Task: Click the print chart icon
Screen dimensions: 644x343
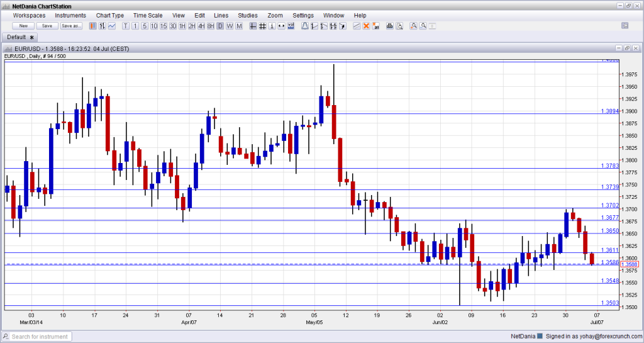Action: tap(390, 26)
